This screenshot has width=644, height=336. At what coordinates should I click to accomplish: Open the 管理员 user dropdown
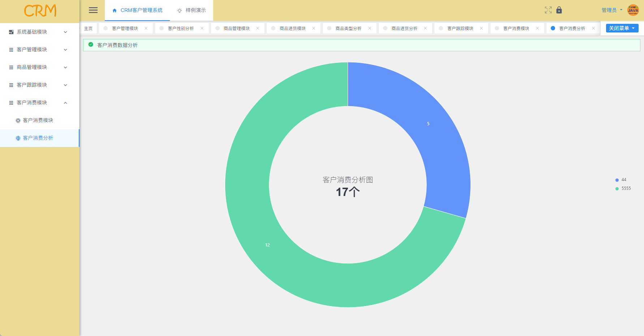(x=612, y=10)
